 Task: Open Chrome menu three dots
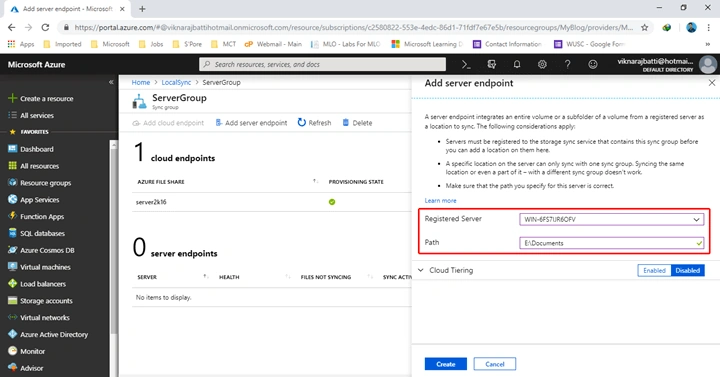pos(709,28)
